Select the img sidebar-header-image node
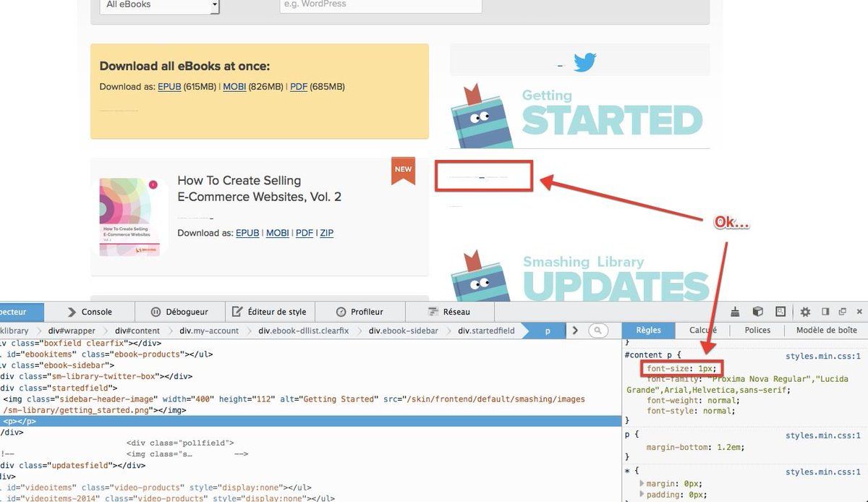Image resolution: width=868 pixels, height=502 pixels. click(x=293, y=404)
